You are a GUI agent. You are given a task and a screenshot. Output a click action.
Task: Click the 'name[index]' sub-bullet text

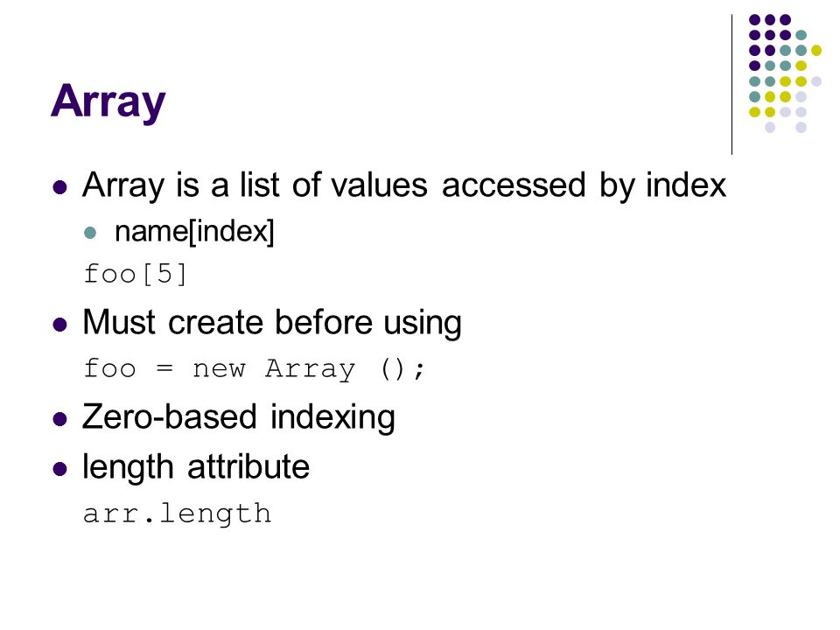(194, 231)
